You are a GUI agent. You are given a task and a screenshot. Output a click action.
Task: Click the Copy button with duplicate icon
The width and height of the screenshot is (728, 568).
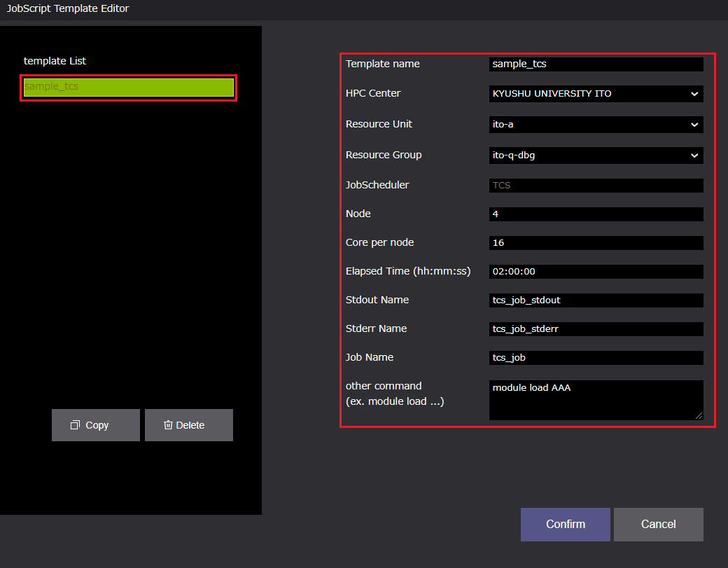point(96,425)
